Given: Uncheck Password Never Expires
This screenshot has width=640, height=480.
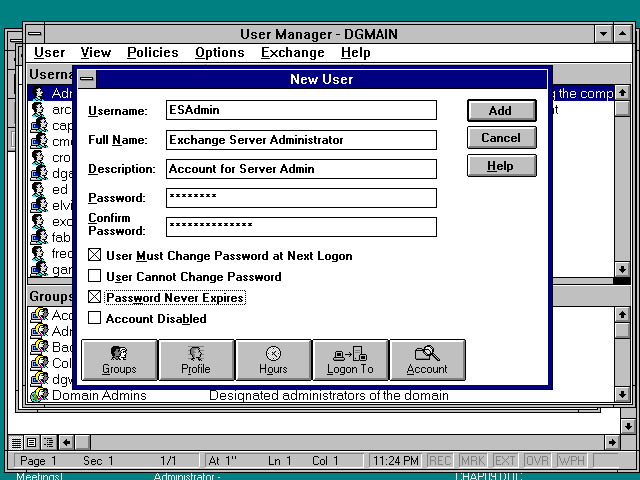Looking at the screenshot, I should tap(94, 297).
